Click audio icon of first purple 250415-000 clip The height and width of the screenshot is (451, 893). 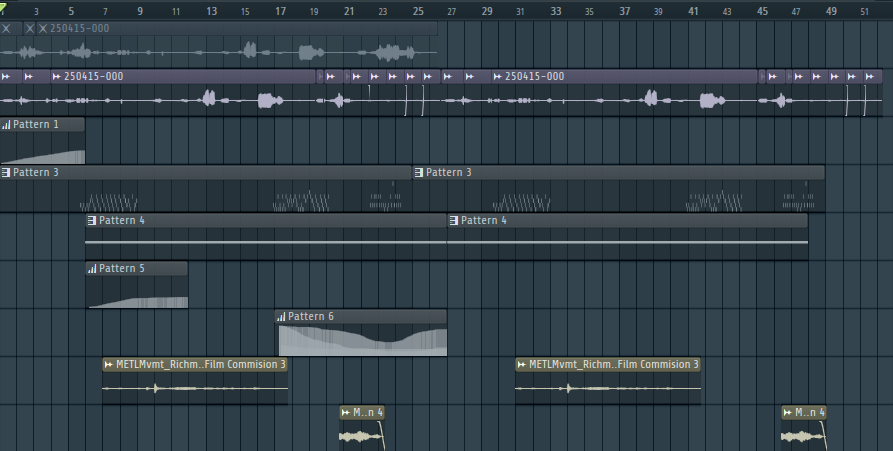56,76
